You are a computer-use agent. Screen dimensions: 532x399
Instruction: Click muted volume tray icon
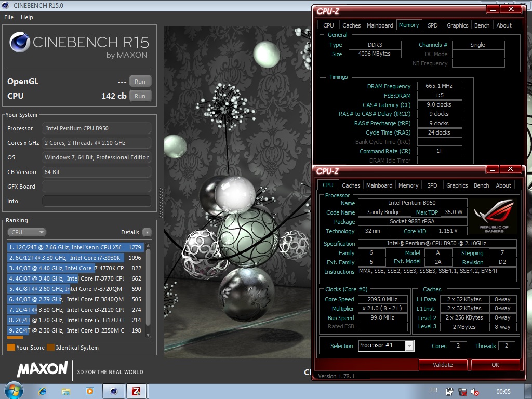click(475, 392)
